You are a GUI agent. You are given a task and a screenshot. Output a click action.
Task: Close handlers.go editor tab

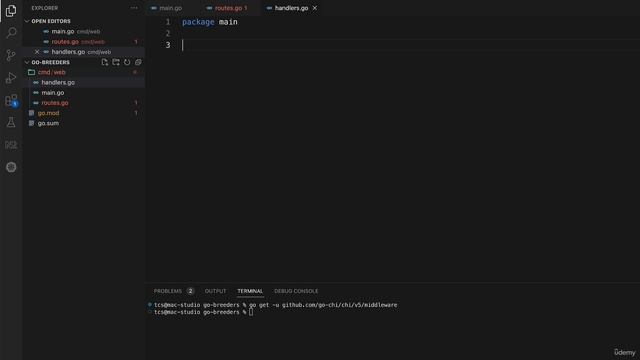(x=315, y=8)
